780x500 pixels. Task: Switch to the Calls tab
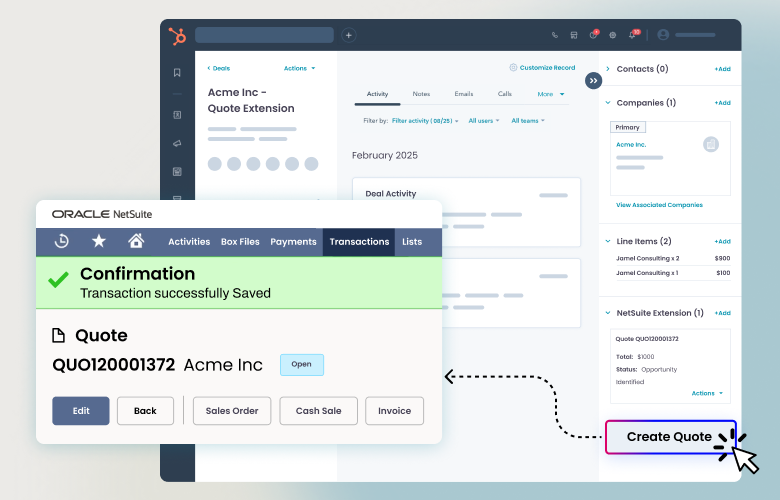(505, 94)
